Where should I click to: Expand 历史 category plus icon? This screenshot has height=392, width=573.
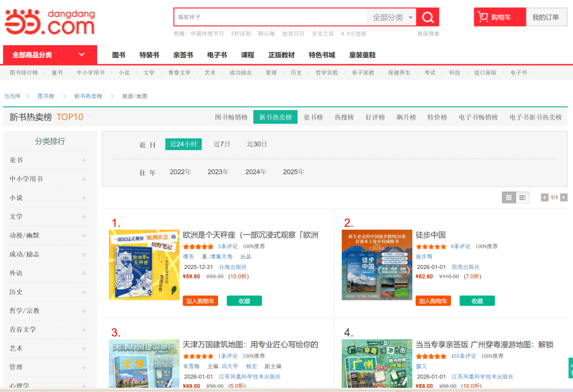pos(84,292)
